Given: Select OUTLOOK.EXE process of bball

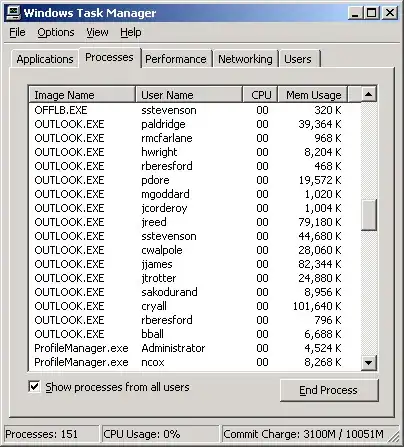Looking at the screenshot, I should coord(195,334).
